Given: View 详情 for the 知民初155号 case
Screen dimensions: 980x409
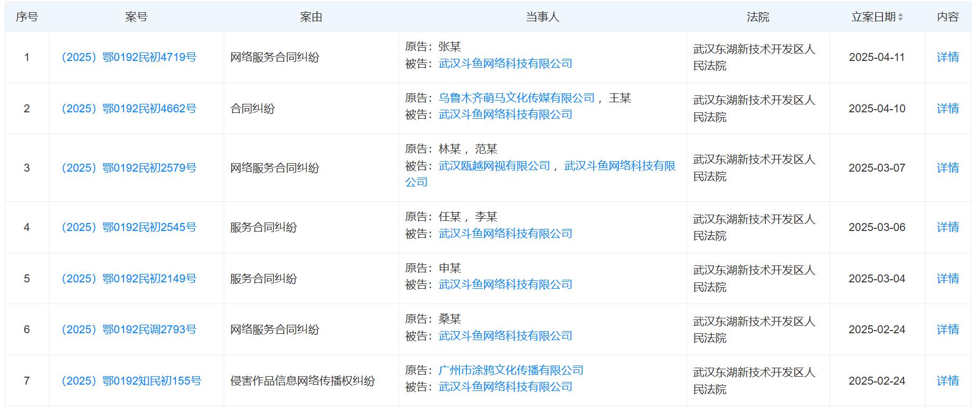Looking at the screenshot, I should pos(948,381).
